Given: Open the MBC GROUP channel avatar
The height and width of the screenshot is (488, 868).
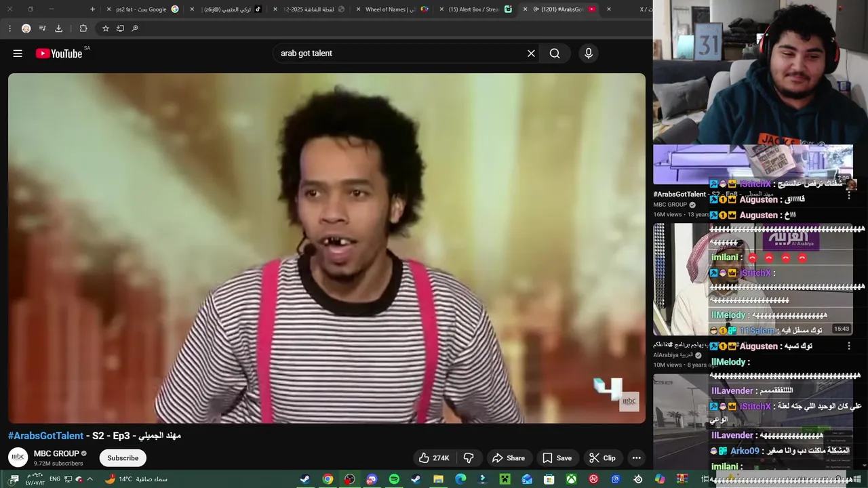Looking at the screenshot, I should coord(18,457).
